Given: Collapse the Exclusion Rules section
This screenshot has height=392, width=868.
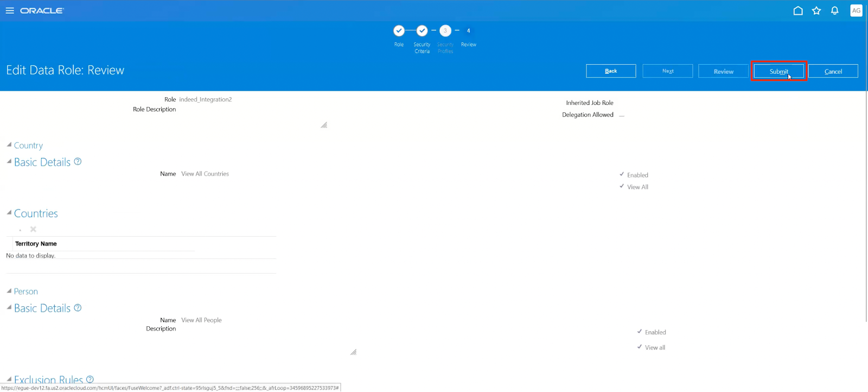Looking at the screenshot, I should tap(9, 379).
